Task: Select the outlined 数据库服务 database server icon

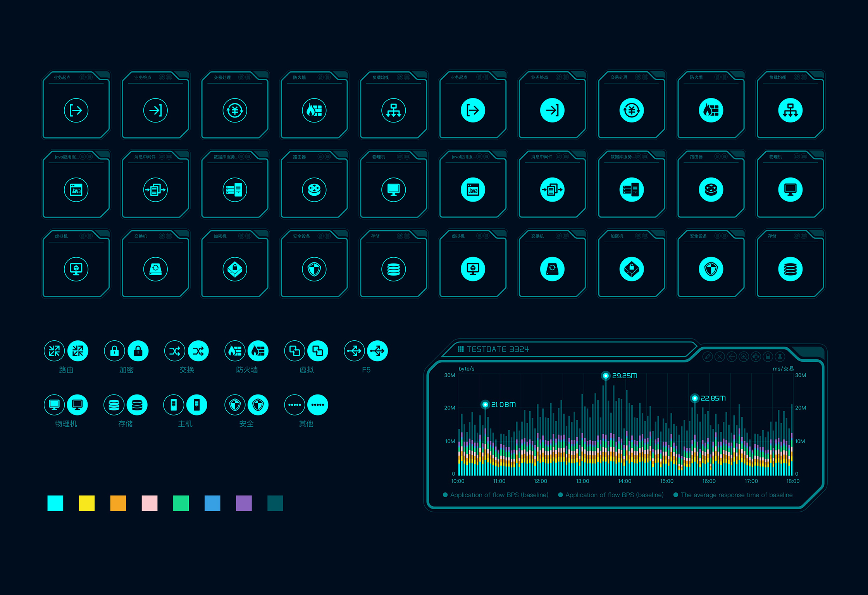Action: [235, 190]
